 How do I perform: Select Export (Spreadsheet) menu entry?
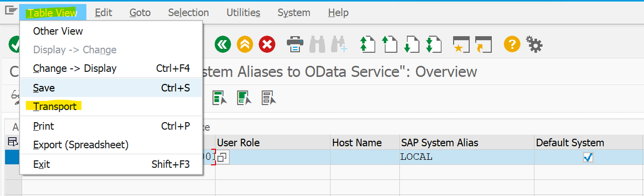click(x=81, y=145)
